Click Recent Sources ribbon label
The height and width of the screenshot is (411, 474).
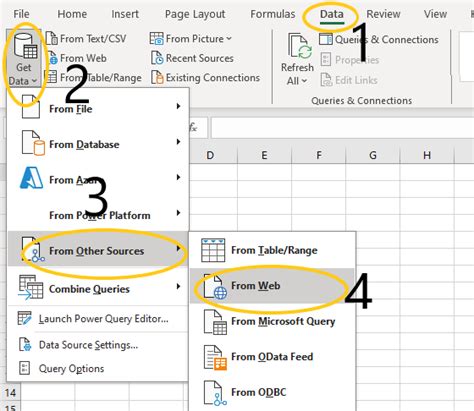(x=200, y=58)
